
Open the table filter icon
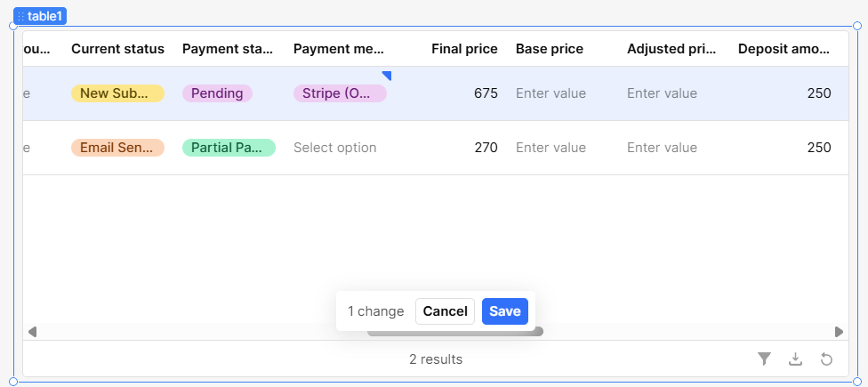(764, 359)
